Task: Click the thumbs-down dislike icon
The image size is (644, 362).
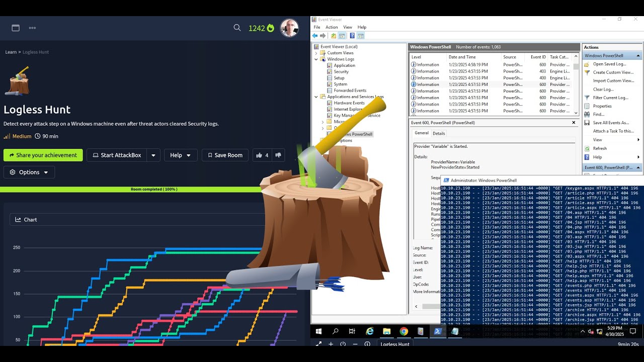Action: pyautogui.click(x=278, y=155)
